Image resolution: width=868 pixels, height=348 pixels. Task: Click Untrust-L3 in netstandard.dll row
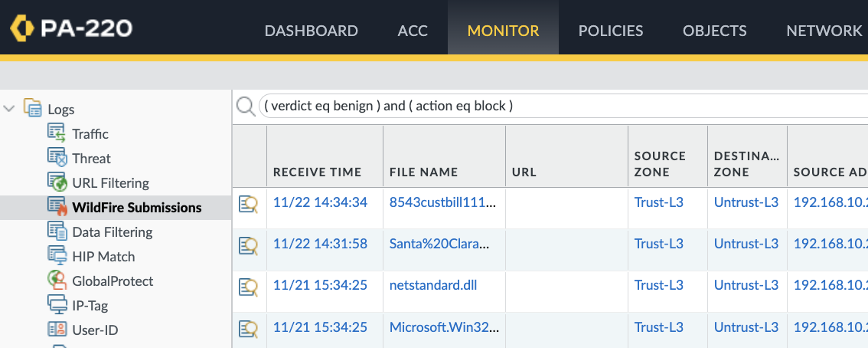pyautogui.click(x=746, y=285)
